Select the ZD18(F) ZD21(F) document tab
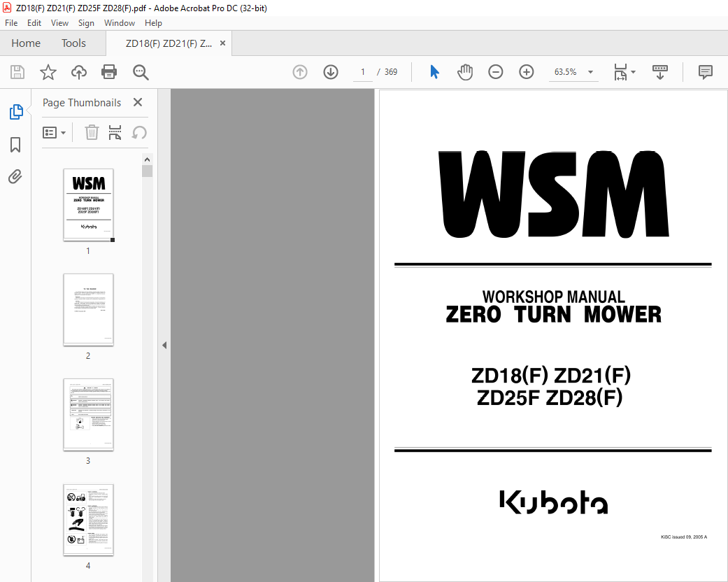 [169, 43]
